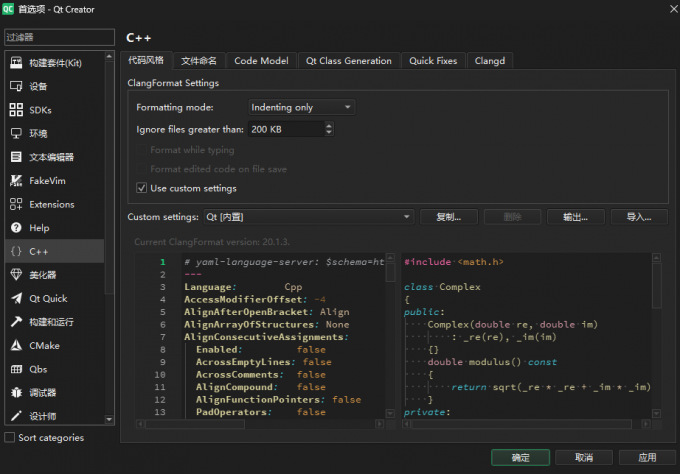Select the 设备 category icon in sidebar
The width and height of the screenshot is (680, 474).
tap(15, 86)
